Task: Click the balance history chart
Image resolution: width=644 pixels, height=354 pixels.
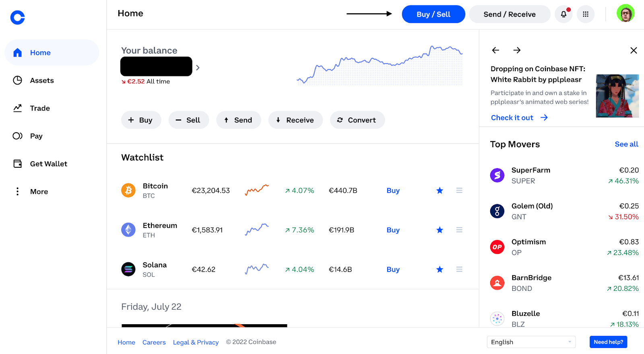Action: tap(380, 65)
